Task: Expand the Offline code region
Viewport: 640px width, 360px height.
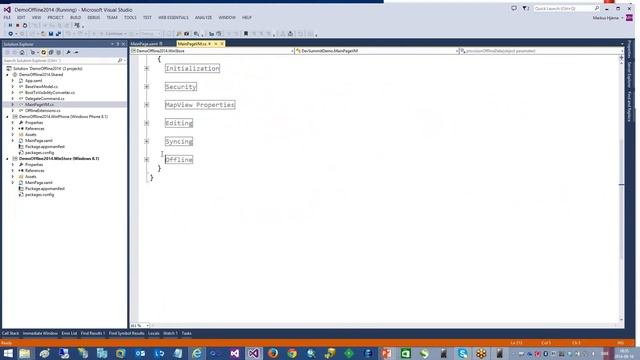Action: click(147, 160)
